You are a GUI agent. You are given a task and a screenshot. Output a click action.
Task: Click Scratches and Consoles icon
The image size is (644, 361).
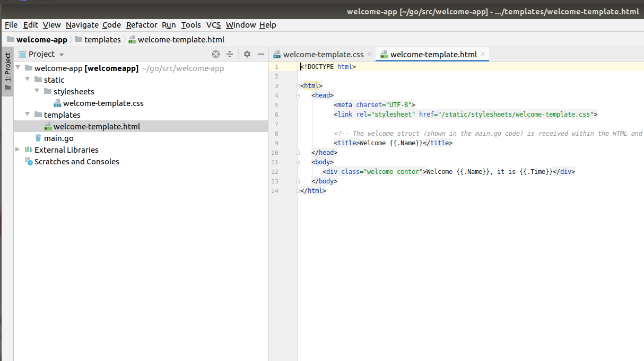tap(29, 162)
